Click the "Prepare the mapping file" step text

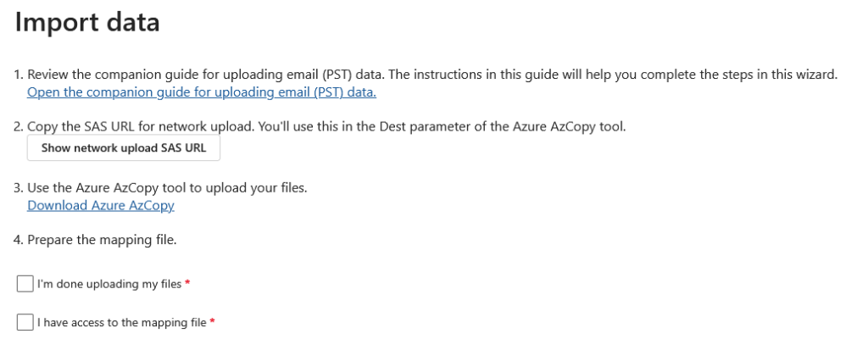(x=102, y=241)
